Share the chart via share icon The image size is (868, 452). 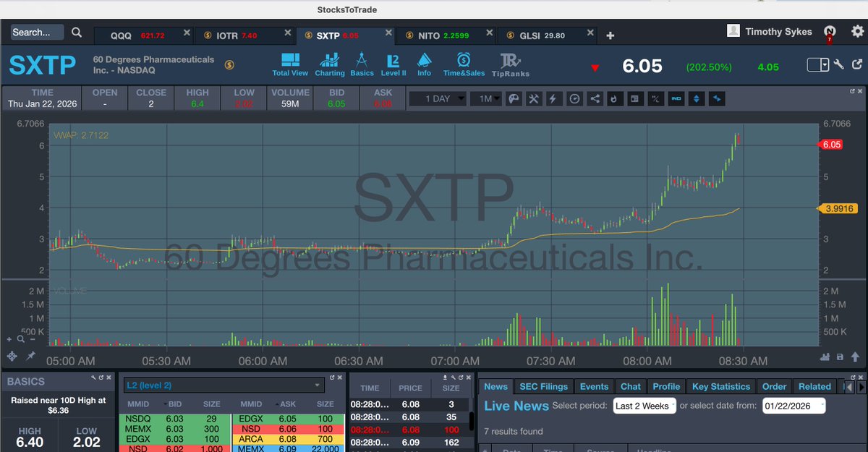pos(595,98)
